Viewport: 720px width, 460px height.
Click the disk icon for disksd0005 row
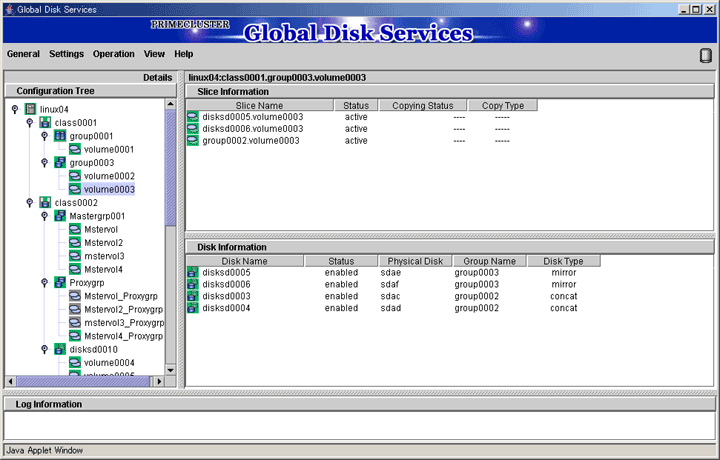(193, 272)
